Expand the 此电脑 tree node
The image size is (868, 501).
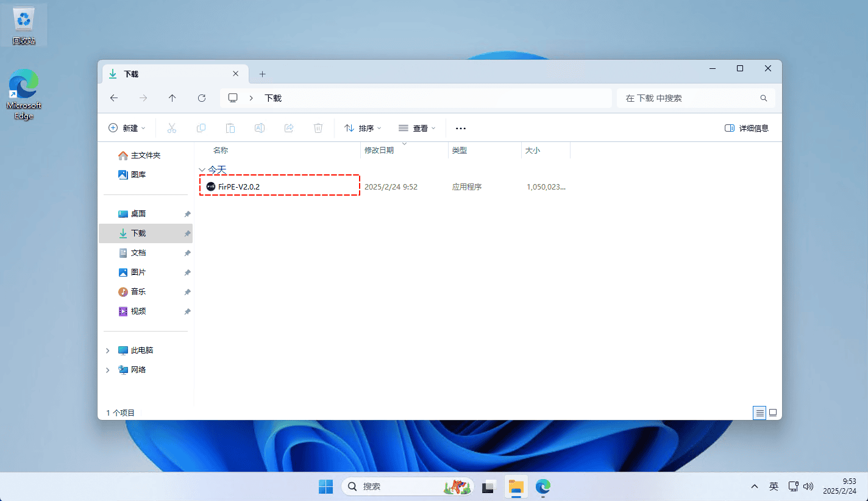[x=108, y=350]
